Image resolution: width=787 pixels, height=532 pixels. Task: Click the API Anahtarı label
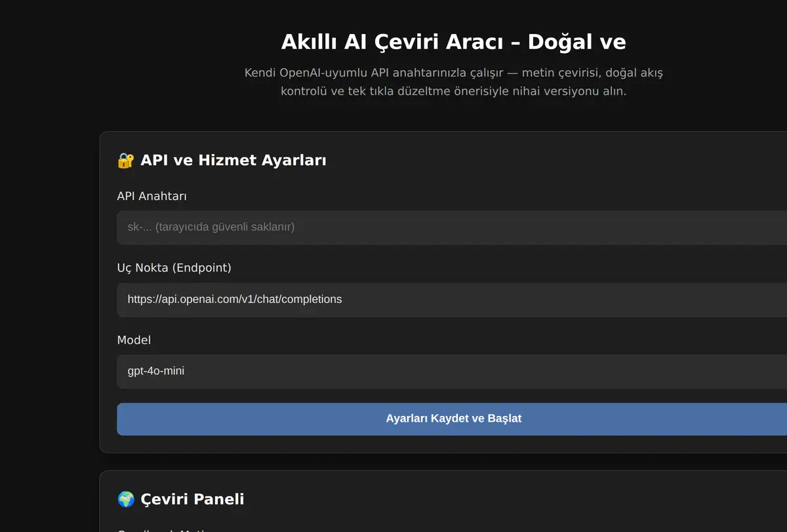[152, 195]
